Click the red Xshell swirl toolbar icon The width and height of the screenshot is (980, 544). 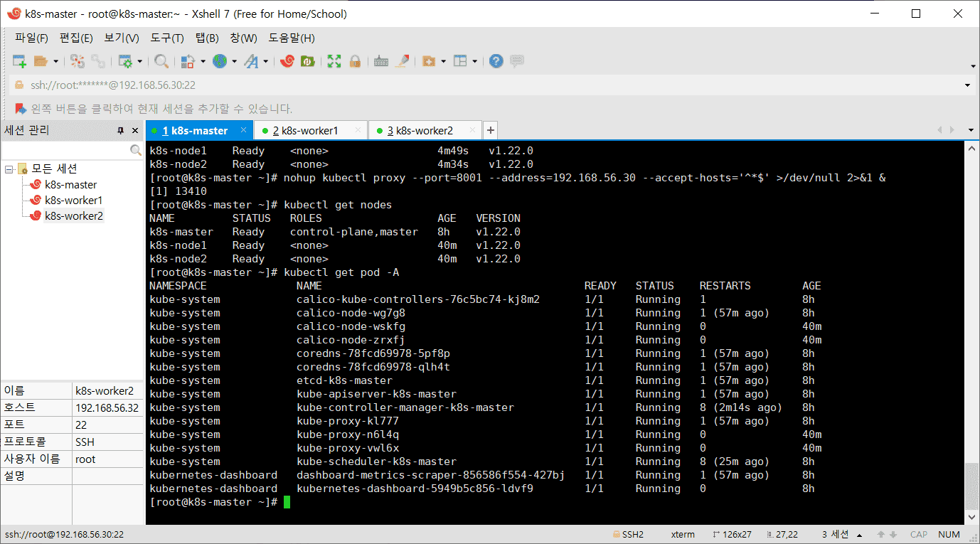click(287, 61)
